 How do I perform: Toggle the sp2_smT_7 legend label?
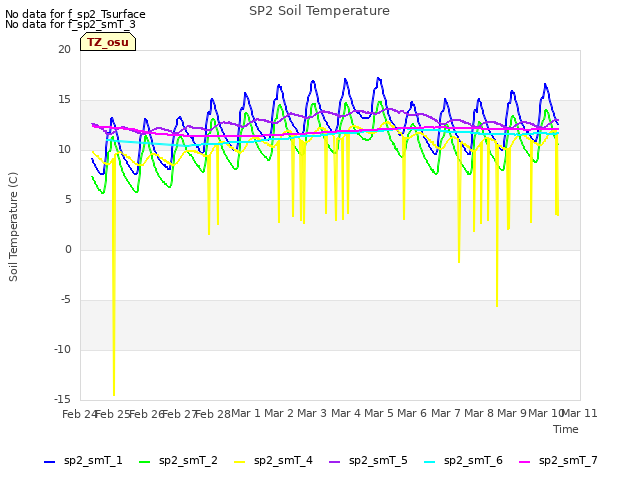(x=568, y=460)
